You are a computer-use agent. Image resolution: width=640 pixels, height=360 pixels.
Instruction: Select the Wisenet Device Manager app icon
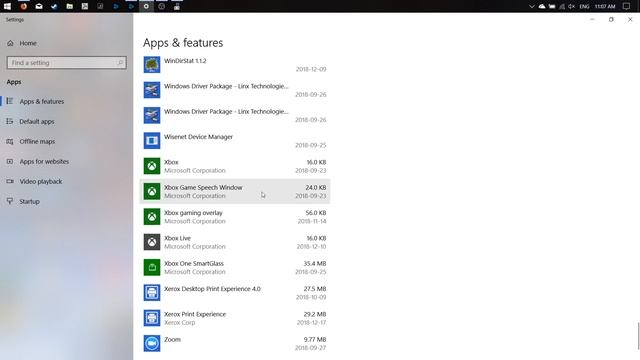click(152, 140)
